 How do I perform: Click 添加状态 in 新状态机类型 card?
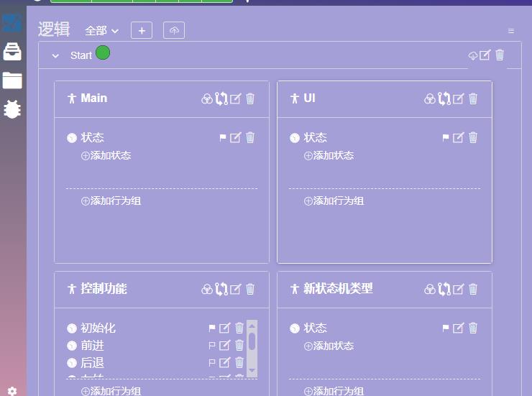pyautogui.click(x=329, y=346)
